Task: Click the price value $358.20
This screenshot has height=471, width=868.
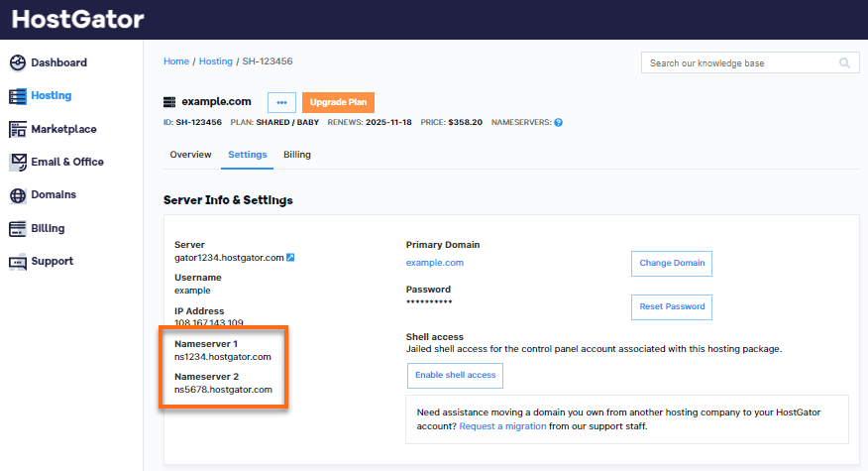Action: [465, 123]
